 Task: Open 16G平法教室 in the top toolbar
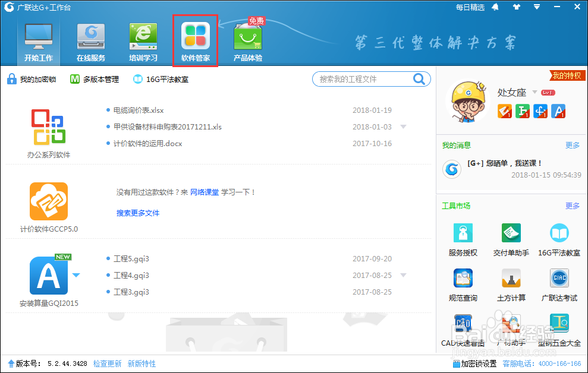coord(161,79)
